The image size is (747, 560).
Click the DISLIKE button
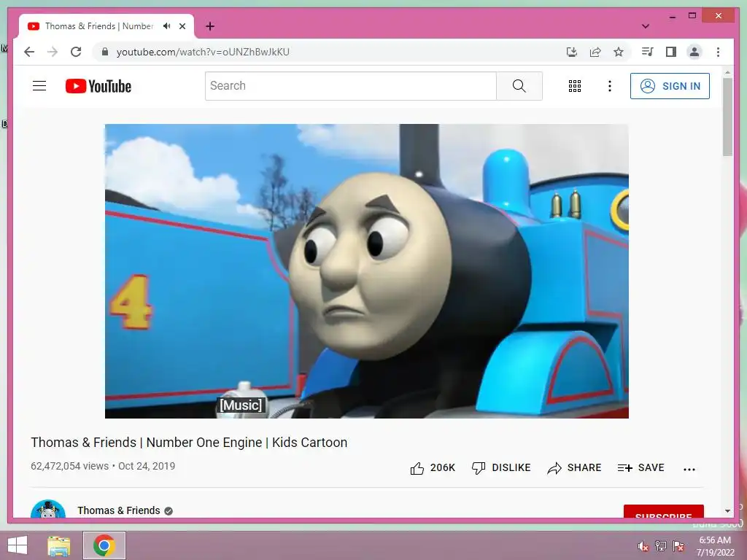tap(501, 467)
